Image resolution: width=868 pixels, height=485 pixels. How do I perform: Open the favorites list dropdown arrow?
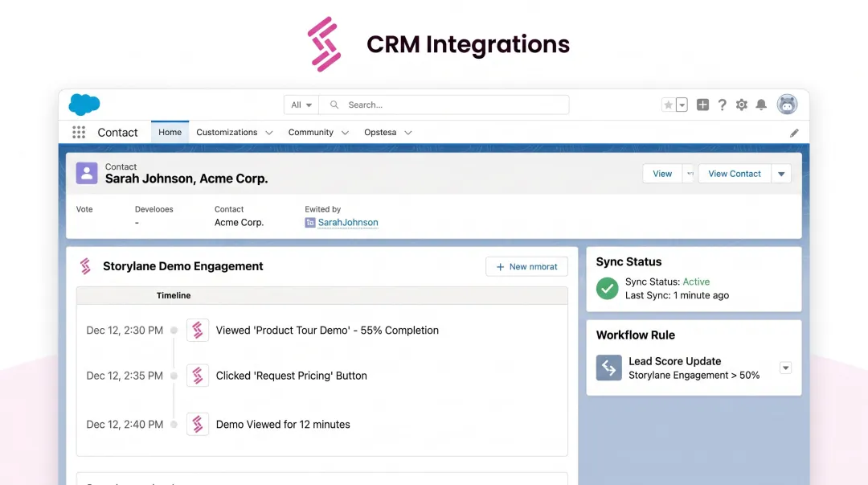(x=682, y=105)
